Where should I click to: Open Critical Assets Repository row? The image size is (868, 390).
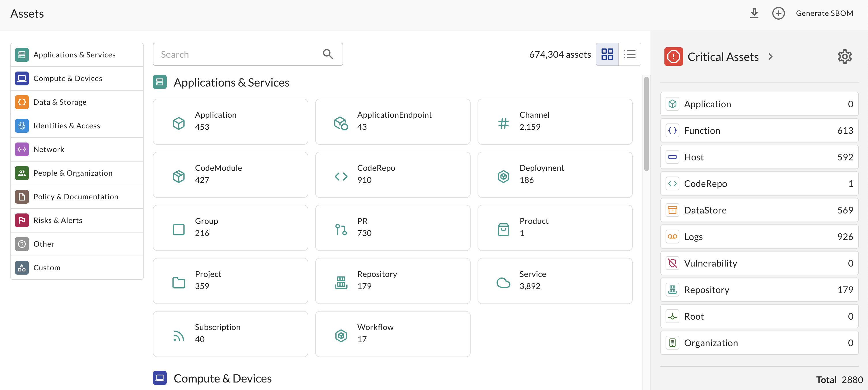pyautogui.click(x=759, y=290)
